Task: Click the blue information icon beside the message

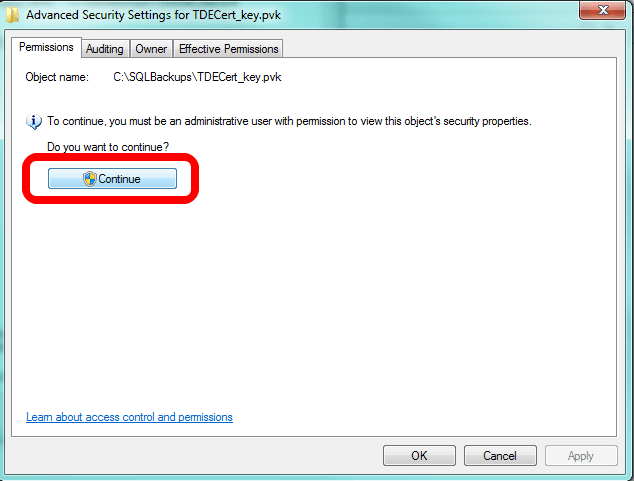Action: [34, 122]
